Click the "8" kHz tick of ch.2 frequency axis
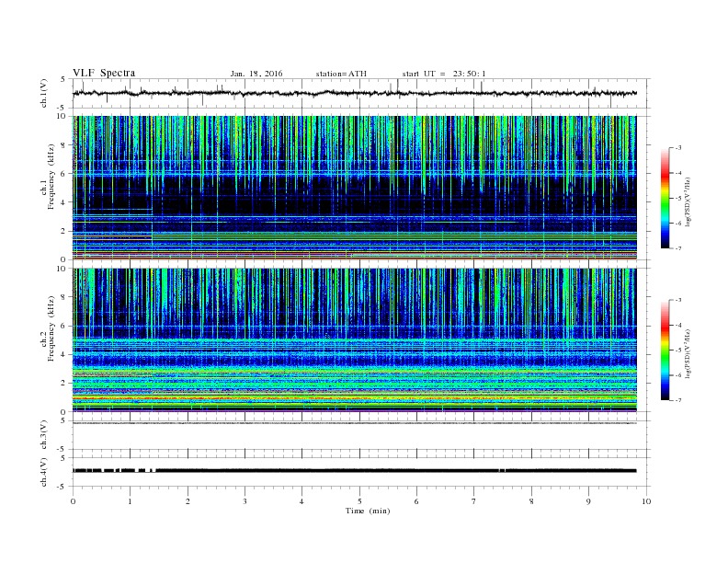Viewport: 728px width, 563px height. [63, 297]
